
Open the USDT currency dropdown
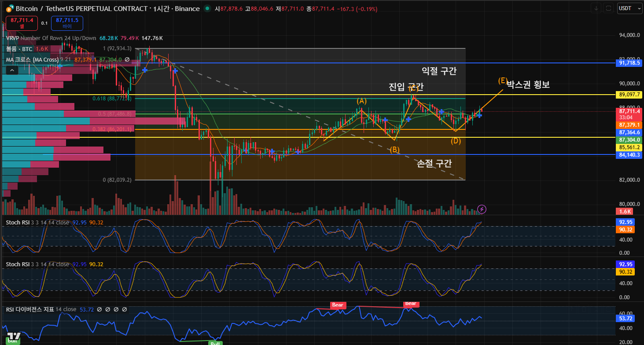[629, 8]
